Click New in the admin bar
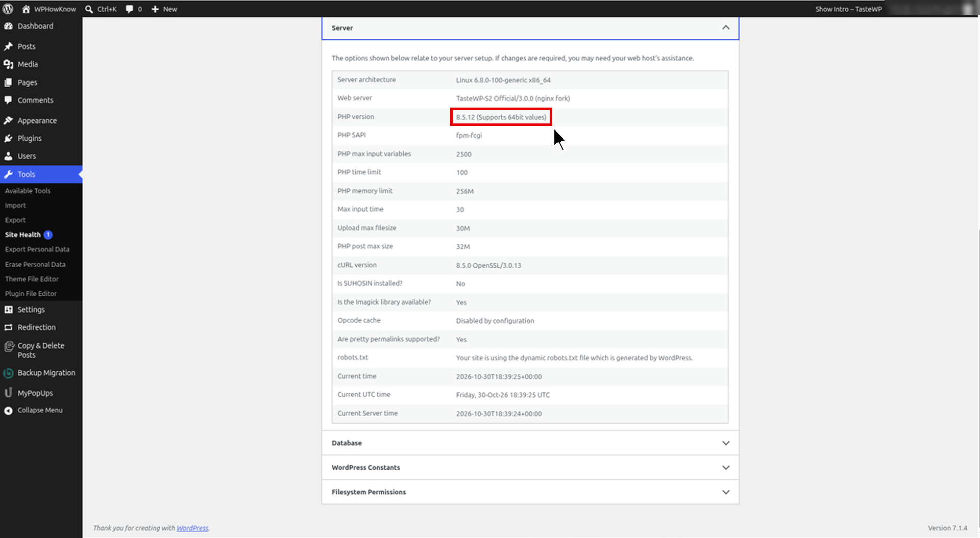 click(170, 9)
